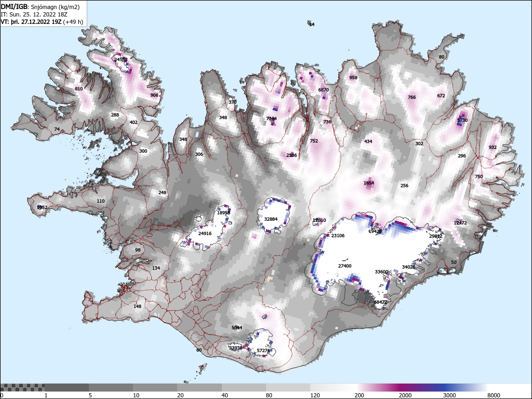Click the map value 110
The height and width of the screenshot is (399, 532).
[101, 201]
